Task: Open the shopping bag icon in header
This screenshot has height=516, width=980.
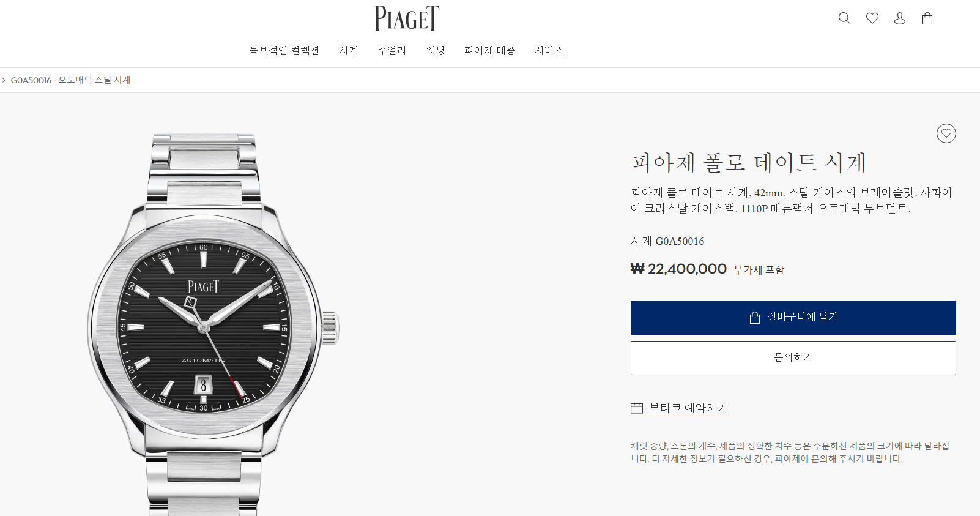Action: pos(927,18)
